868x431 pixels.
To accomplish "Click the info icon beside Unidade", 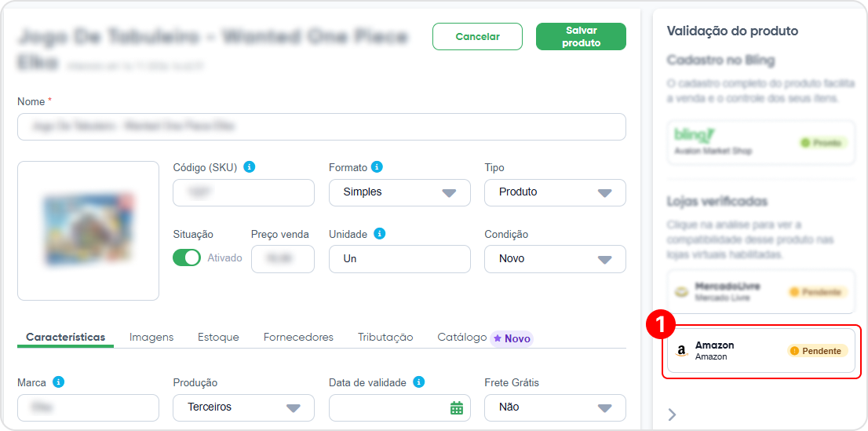I will [x=380, y=234].
